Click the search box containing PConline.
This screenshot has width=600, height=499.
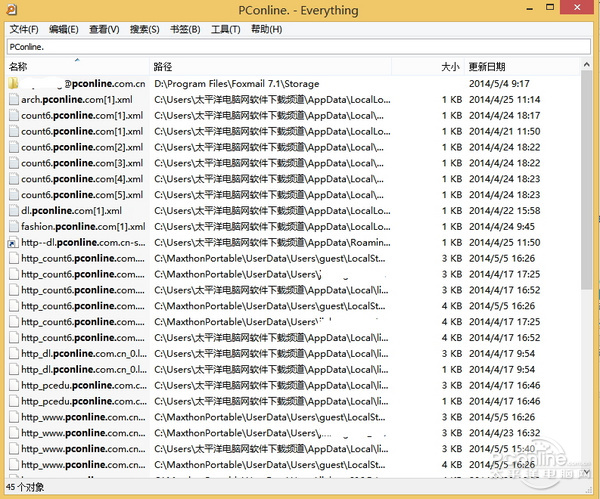[298, 47]
